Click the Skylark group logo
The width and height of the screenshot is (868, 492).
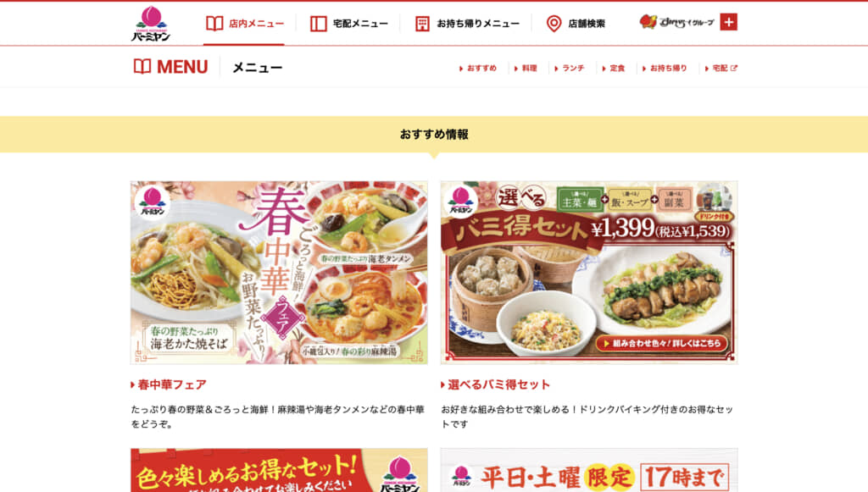point(676,22)
